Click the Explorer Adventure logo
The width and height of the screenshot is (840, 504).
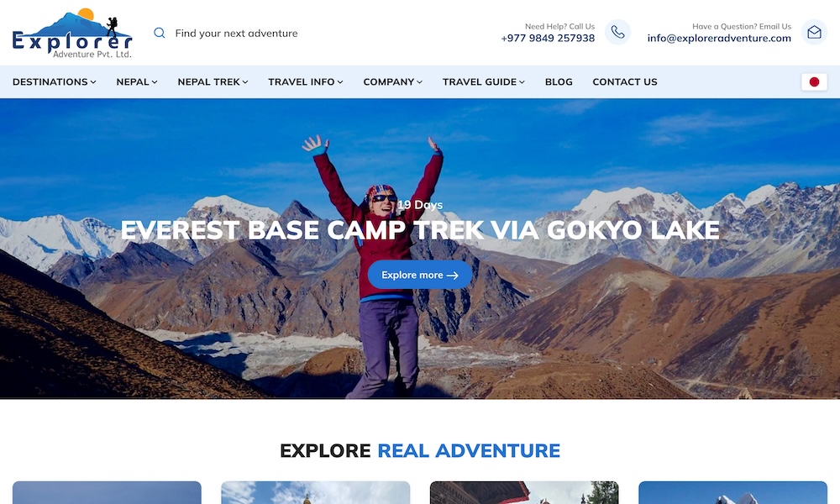pos(72,34)
